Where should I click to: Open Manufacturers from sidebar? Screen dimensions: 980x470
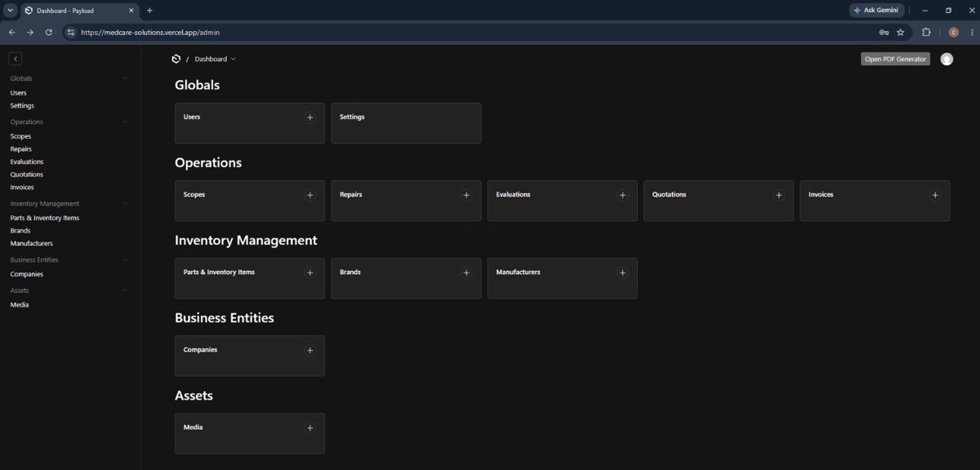point(31,243)
